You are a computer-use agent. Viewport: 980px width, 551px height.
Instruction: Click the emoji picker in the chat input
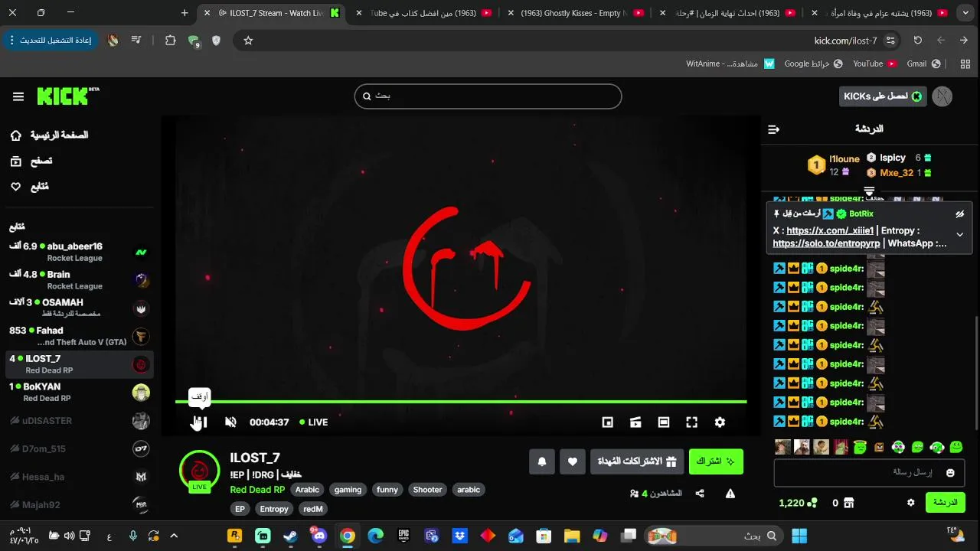click(x=950, y=473)
